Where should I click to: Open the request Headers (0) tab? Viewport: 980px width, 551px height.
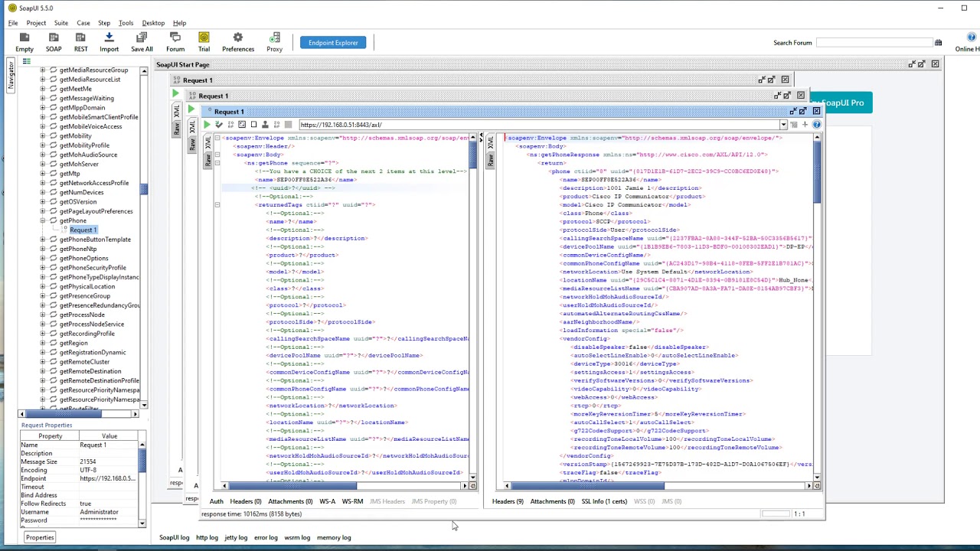245,501
